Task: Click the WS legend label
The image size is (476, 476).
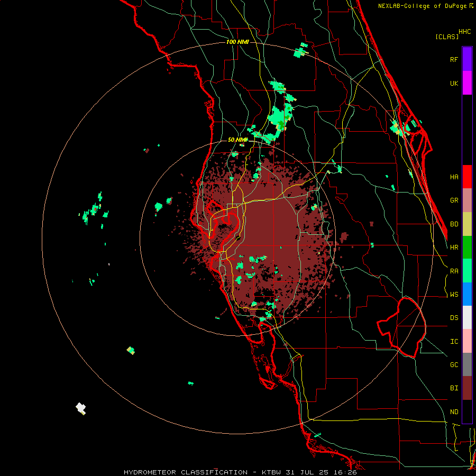Action: tap(454, 295)
